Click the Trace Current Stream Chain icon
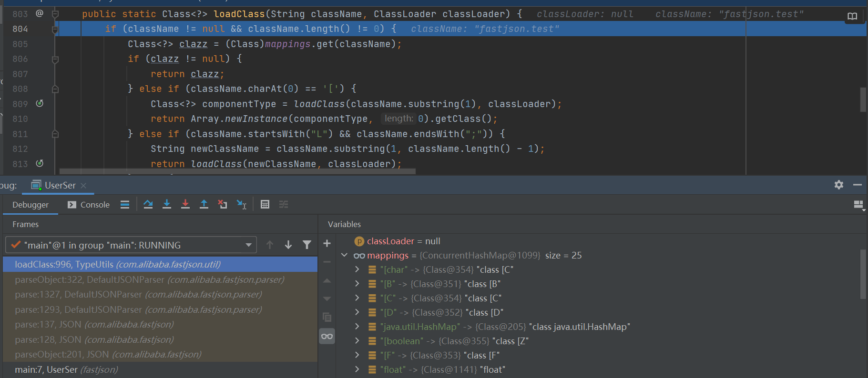Image resolution: width=868 pixels, height=378 pixels. click(284, 204)
